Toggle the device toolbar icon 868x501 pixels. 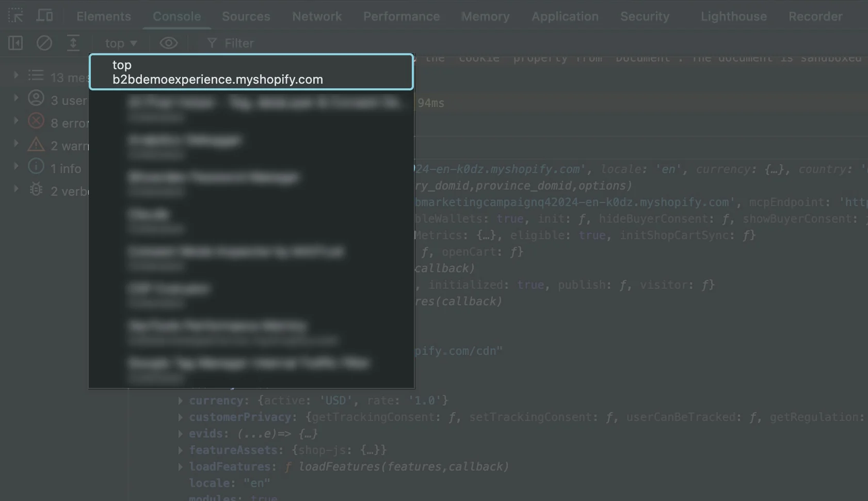click(44, 15)
